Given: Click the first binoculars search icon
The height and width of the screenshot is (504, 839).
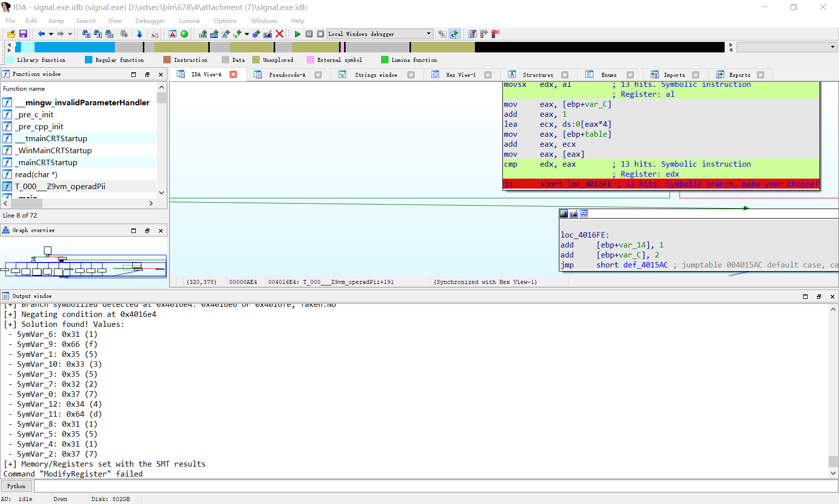Looking at the screenshot, I should pos(86,34).
